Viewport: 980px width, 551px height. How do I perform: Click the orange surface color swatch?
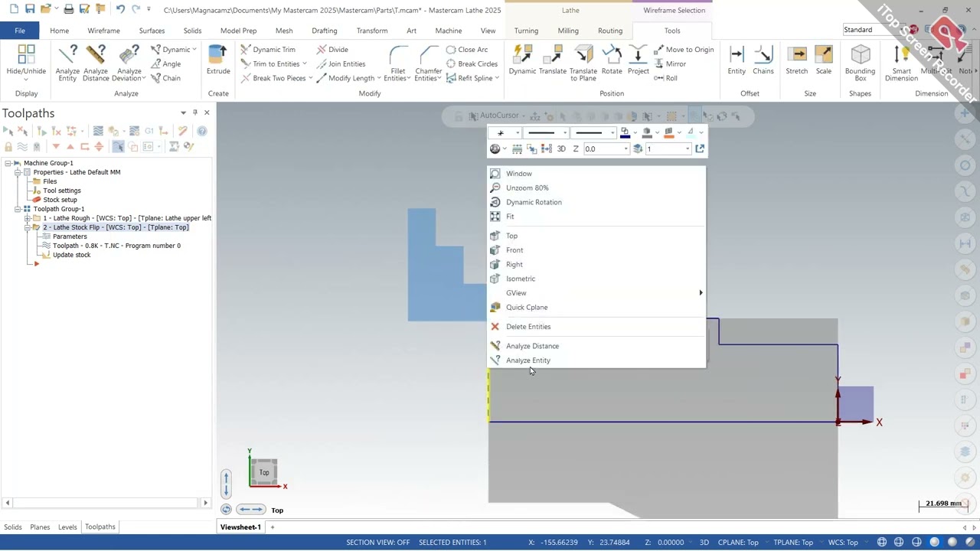click(x=668, y=133)
